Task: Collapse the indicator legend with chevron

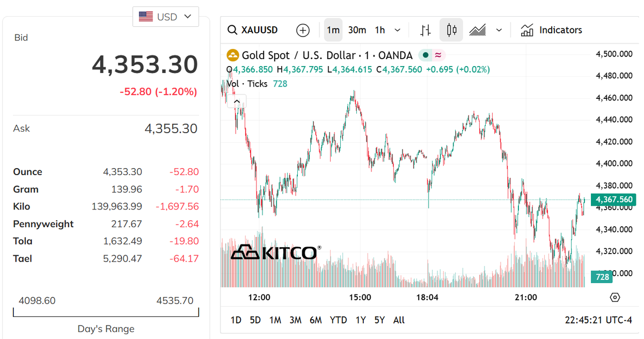Action: (x=237, y=101)
